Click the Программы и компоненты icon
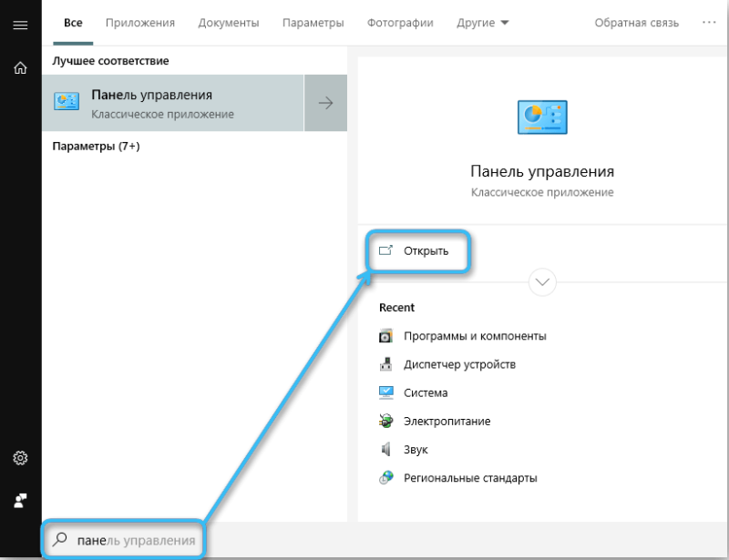 [385, 335]
